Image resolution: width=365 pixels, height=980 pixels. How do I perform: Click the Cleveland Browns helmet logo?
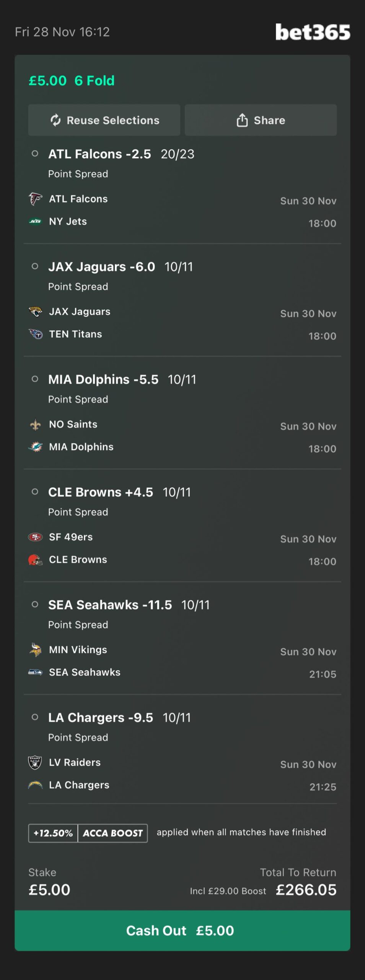pyautogui.click(x=35, y=560)
